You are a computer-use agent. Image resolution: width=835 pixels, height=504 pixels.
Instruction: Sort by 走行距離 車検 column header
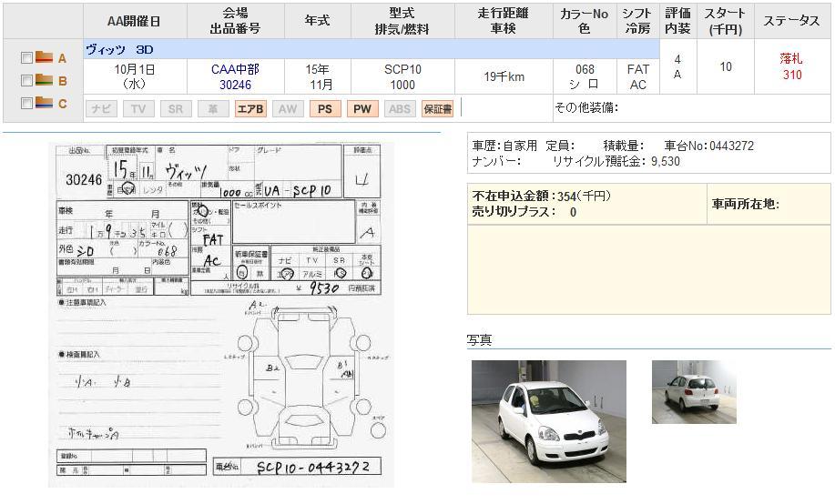[504, 21]
